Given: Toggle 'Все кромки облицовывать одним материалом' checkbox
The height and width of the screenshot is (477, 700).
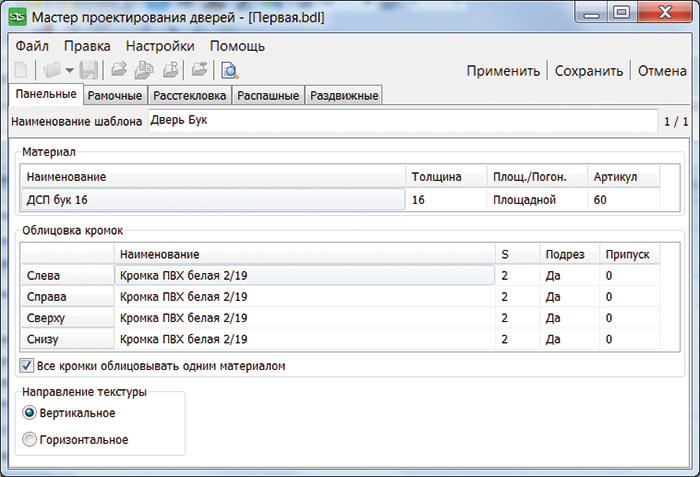Looking at the screenshot, I should (x=27, y=366).
